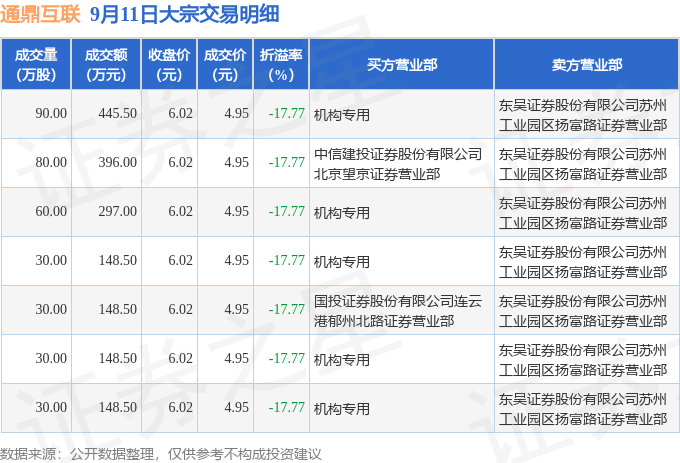This screenshot has width=680, height=463.
Task: Click 机构专用 in the first row
Action: click(342, 115)
